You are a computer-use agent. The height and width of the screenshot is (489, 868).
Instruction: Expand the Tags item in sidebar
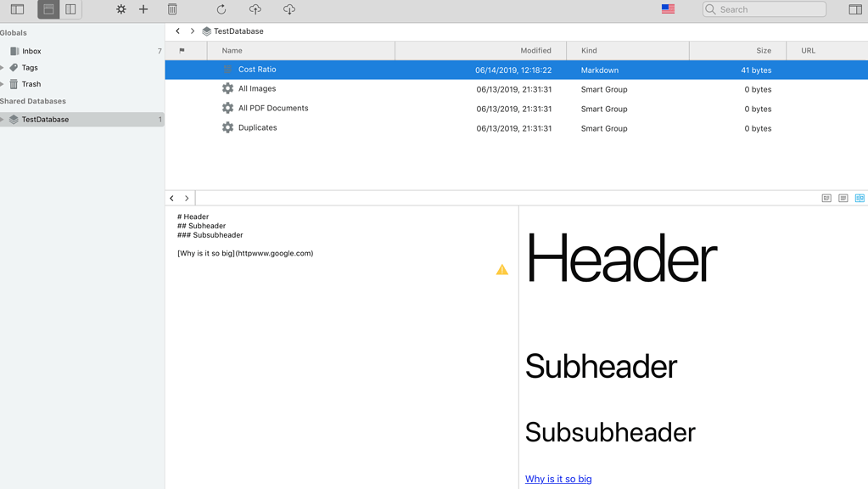[x=3, y=68]
